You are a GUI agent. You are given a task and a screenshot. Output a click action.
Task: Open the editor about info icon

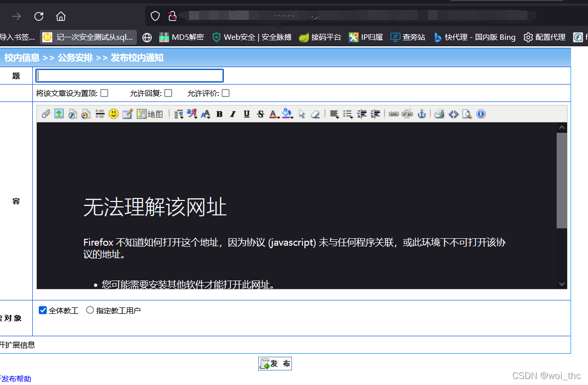tap(481, 114)
